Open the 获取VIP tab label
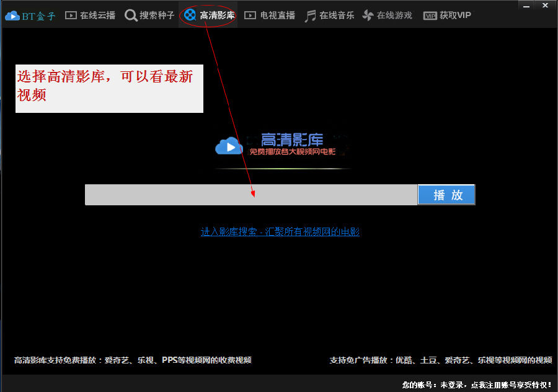558x392 pixels. [455, 16]
